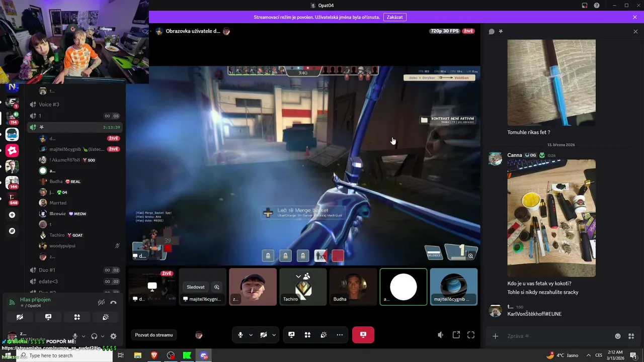Toggle microphone mute in stream toolbar
644x362 pixels.
(x=240, y=335)
